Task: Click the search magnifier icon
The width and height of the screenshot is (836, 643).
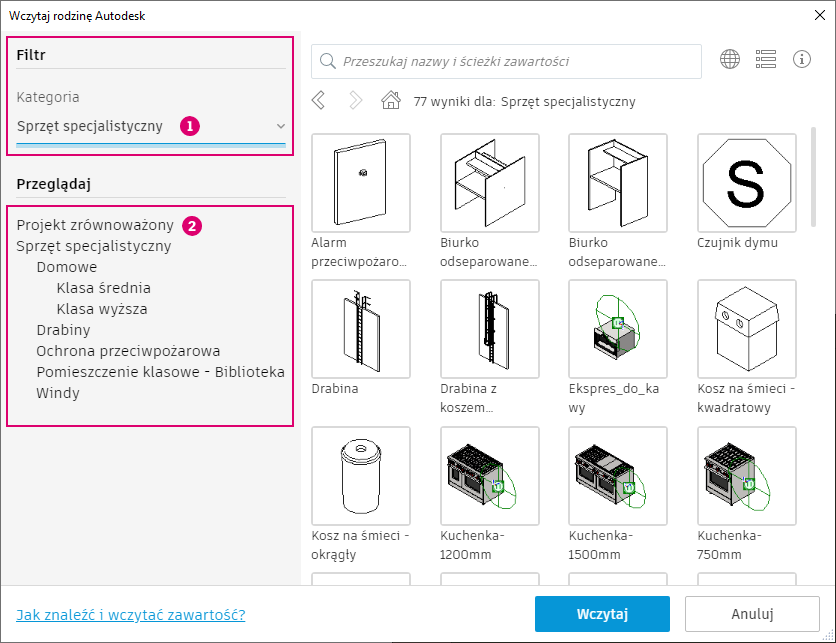Action: click(327, 61)
